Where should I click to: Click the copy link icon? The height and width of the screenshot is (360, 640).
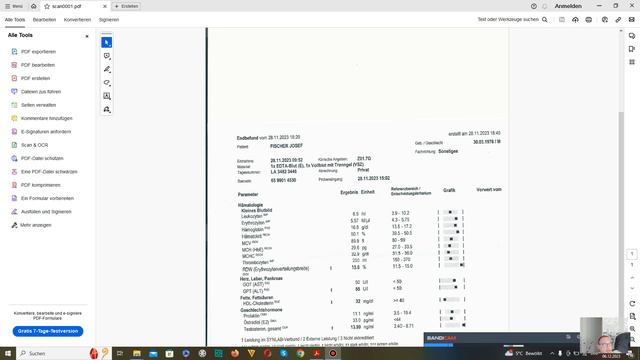(x=618, y=20)
